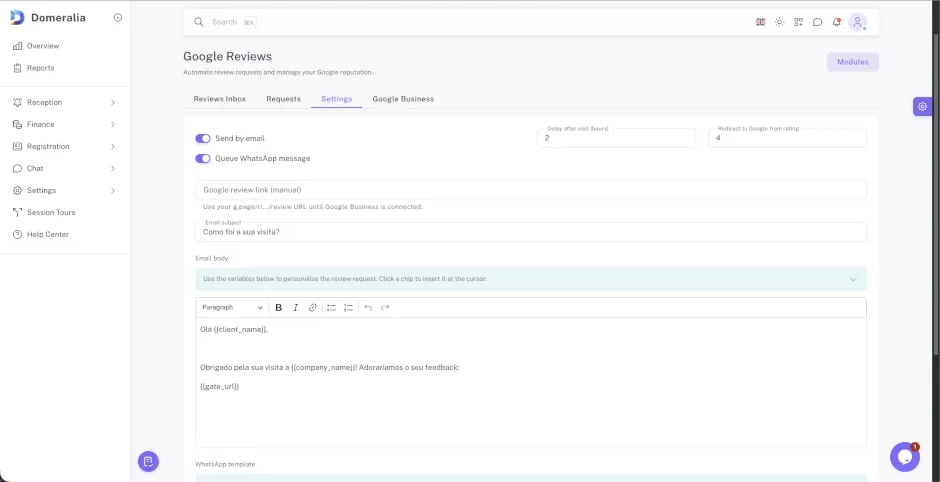The width and height of the screenshot is (940, 482).
Task: Undo last edit in email editor
Action: tap(368, 308)
